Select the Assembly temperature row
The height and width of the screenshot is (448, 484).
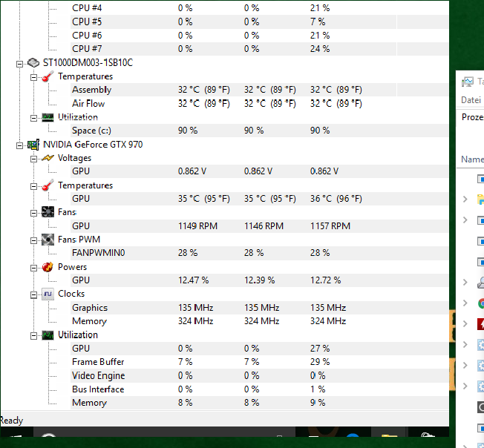point(259,90)
